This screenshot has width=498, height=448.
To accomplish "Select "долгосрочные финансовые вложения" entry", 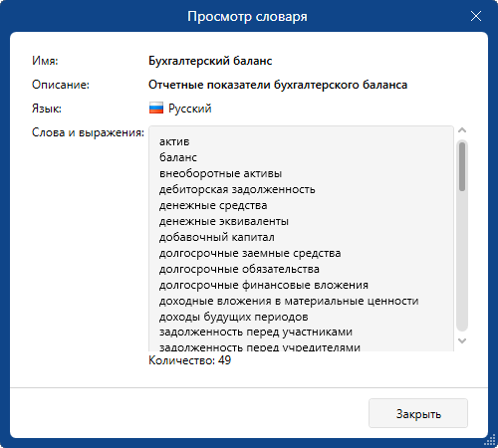I will 264,285.
